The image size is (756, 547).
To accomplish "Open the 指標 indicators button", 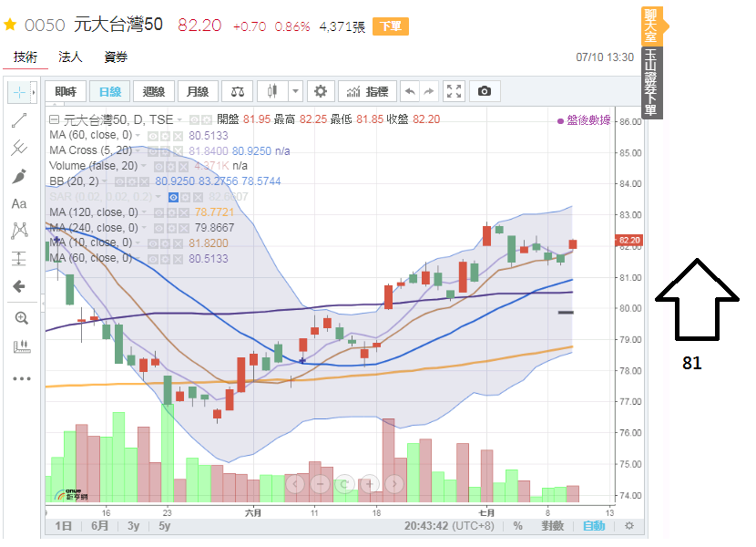I will [x=367, y=91].
